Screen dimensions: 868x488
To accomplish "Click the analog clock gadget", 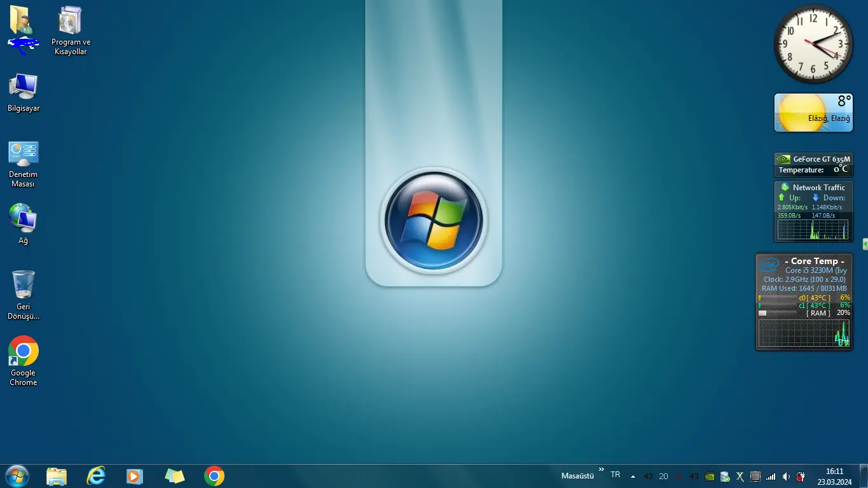I will click(813, 44).
